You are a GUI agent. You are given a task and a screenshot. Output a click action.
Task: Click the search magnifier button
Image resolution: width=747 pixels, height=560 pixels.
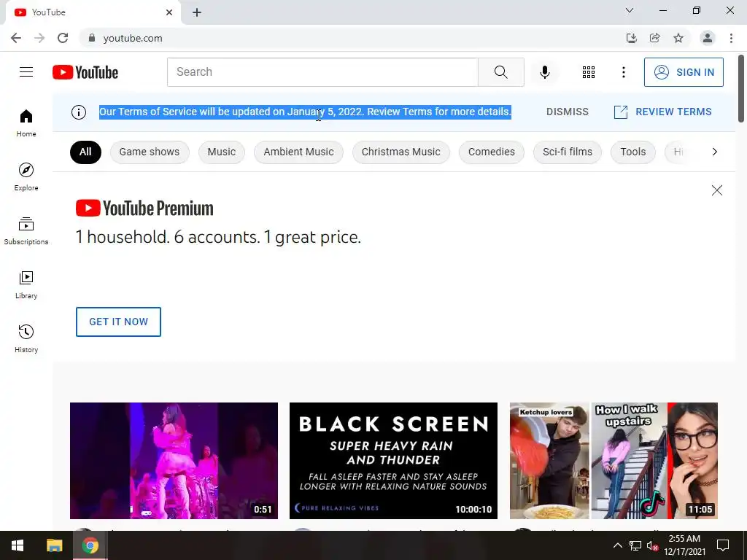click(x=500, y=72)
